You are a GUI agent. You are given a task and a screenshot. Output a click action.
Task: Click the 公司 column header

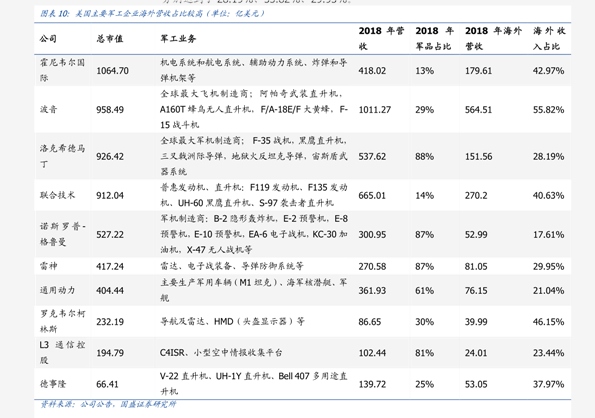[48, 39]
